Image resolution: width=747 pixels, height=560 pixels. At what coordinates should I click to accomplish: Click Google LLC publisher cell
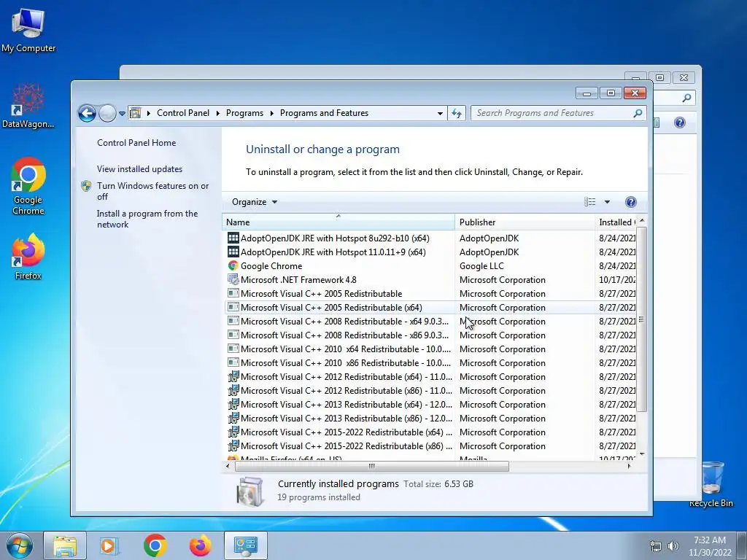[481, 265]
